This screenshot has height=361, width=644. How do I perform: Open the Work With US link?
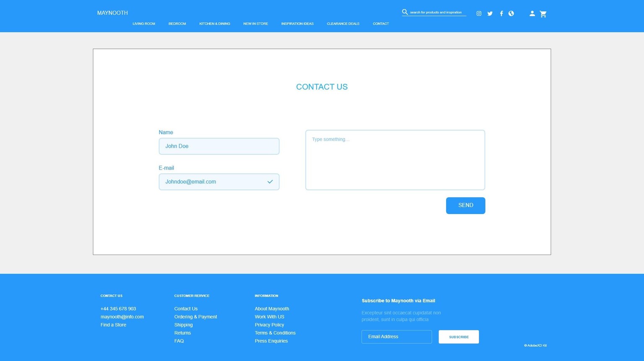point(269,317)
